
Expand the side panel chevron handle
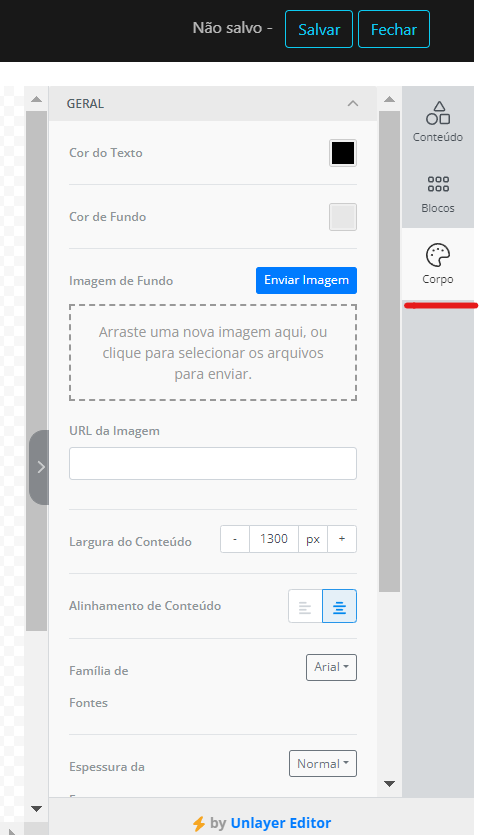pyautogui.click(x=39, y=467)
